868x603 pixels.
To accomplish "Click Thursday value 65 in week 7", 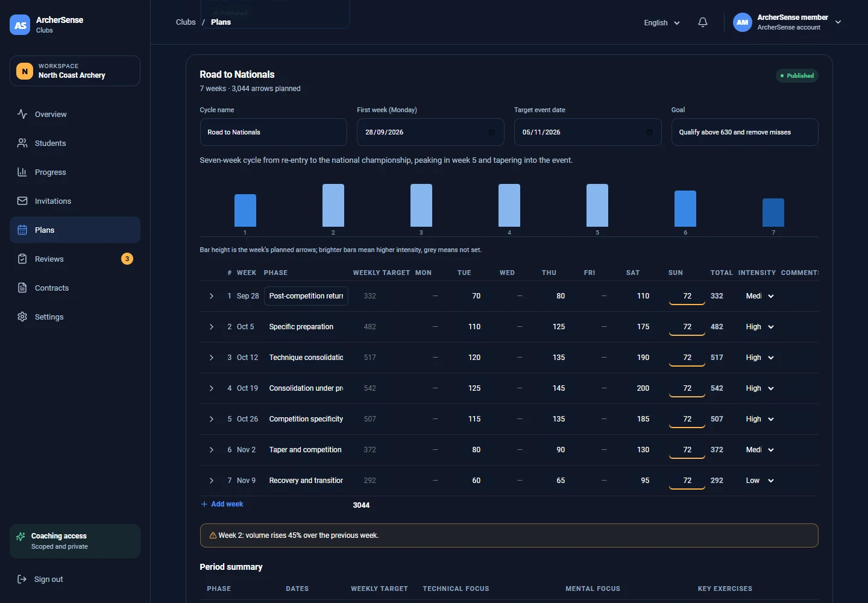I will pos(561,481).
